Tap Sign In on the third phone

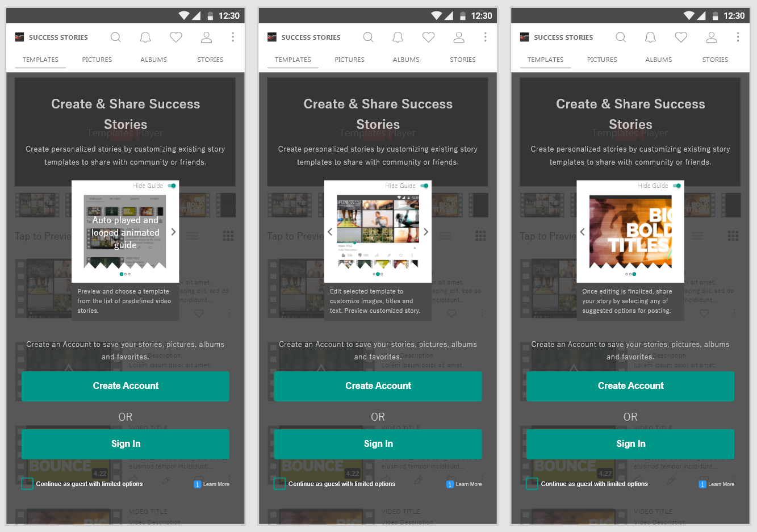630,444
